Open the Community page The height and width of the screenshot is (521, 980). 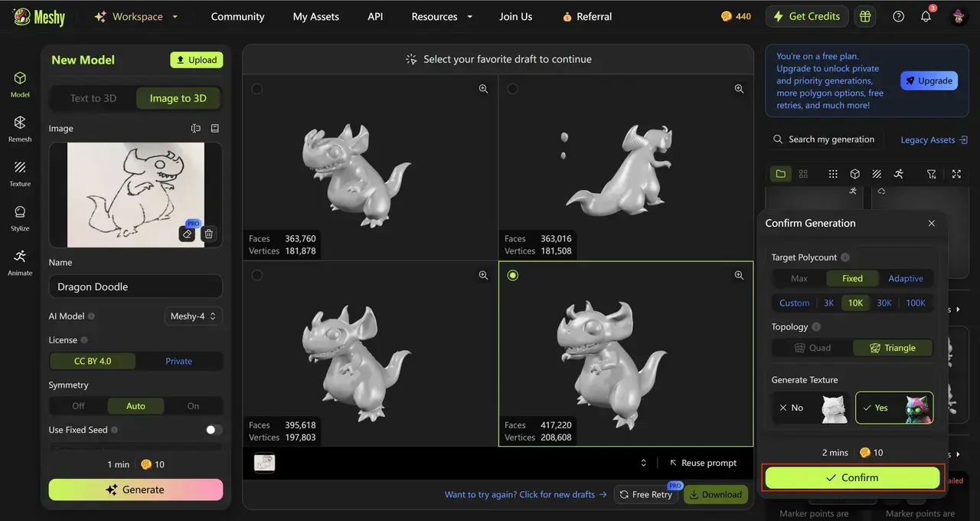(237, 16)
